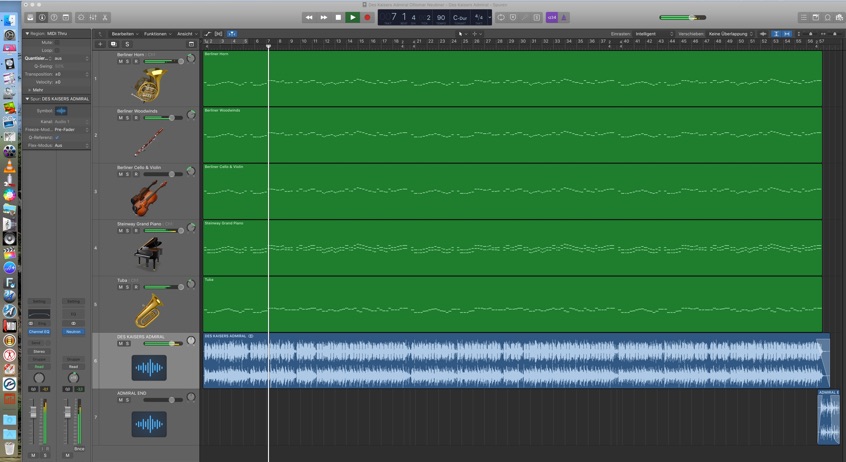Screen dimensions: 846x462
Task: Collapse the Region: MIDI Thru disclosure triangle
Action: (28, 33)
